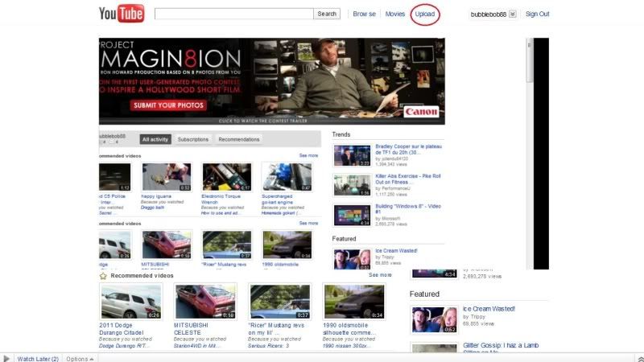Open the Killer Abs Exercise thumbnail

click(352, 185)
